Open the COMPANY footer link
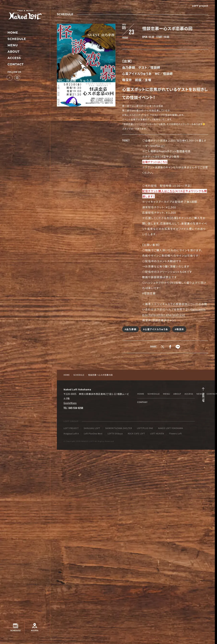Screen dimensions: 217x644 pos(142,402)
